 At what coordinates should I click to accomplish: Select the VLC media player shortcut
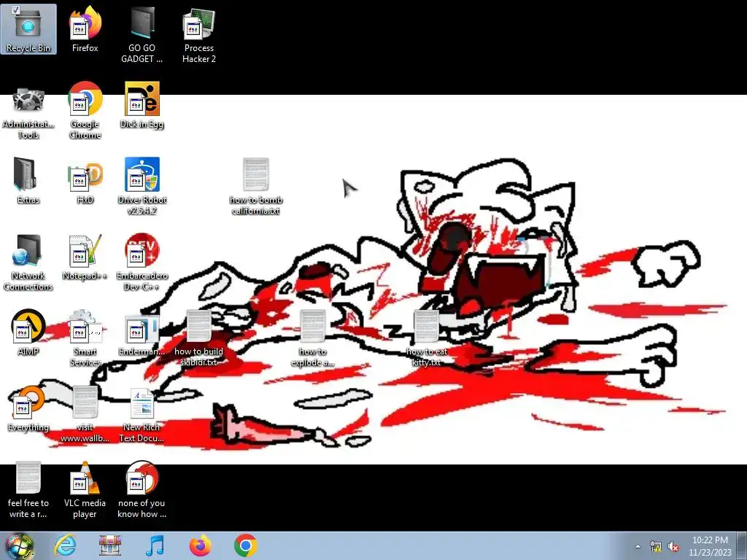click(85, 489)
